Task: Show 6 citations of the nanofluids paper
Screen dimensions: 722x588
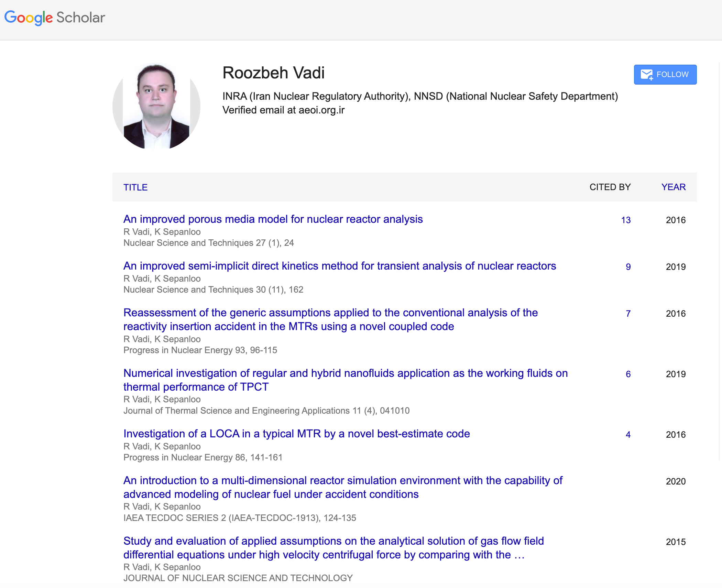Action: point(628,374)
